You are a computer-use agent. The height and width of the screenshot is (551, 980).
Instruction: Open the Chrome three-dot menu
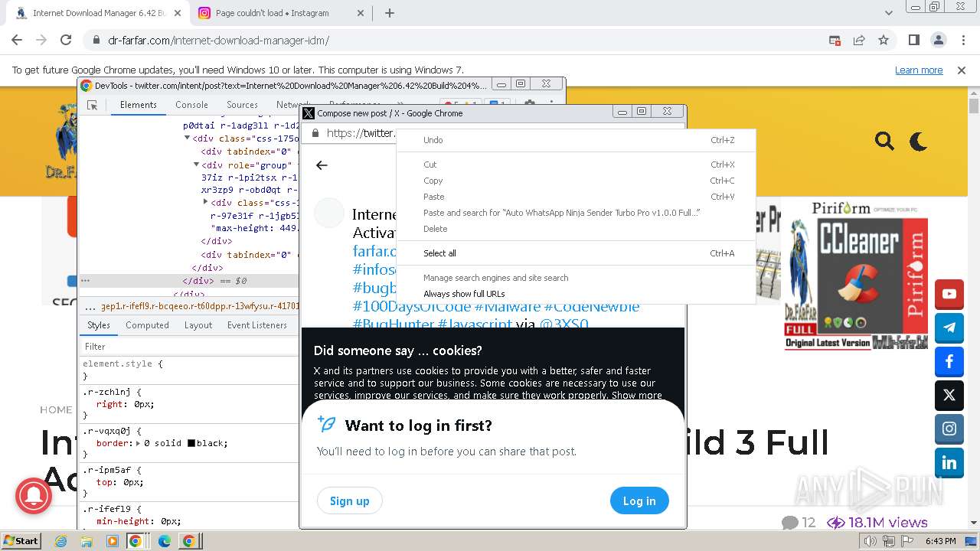(962, 40)
